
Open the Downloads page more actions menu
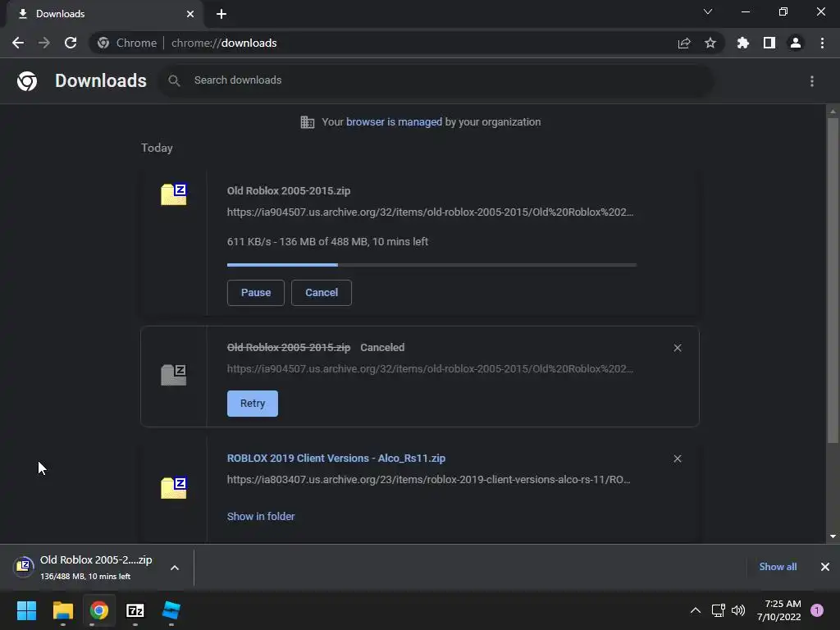pyautogui.click(x=812, y=81)
